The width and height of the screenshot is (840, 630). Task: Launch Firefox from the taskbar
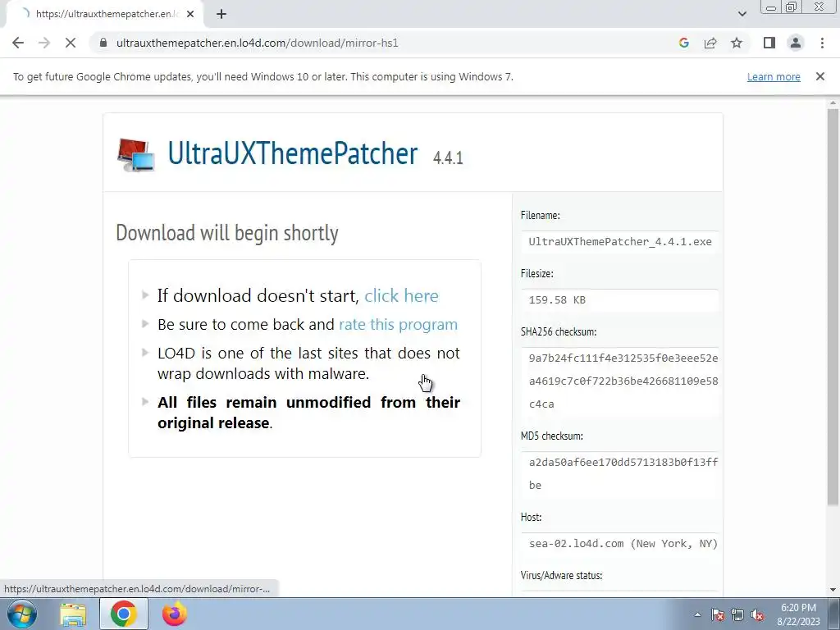[174, 614]
